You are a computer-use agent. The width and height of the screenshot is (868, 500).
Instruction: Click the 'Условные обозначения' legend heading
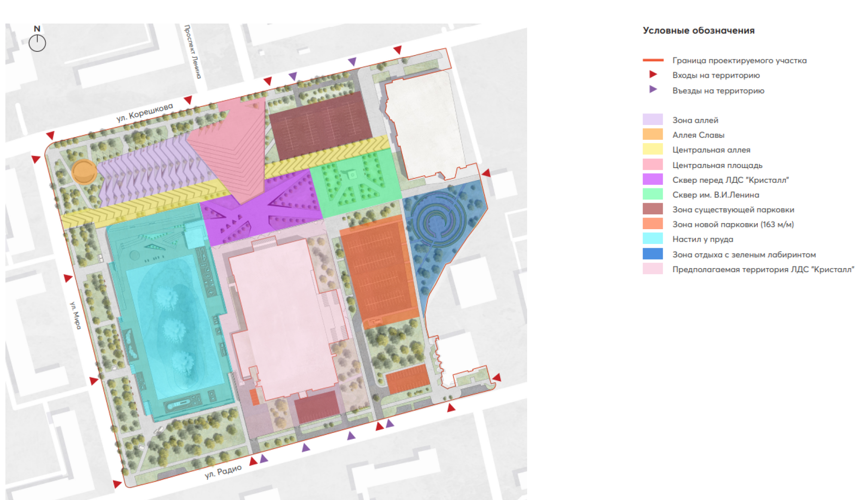click(698, 31)
